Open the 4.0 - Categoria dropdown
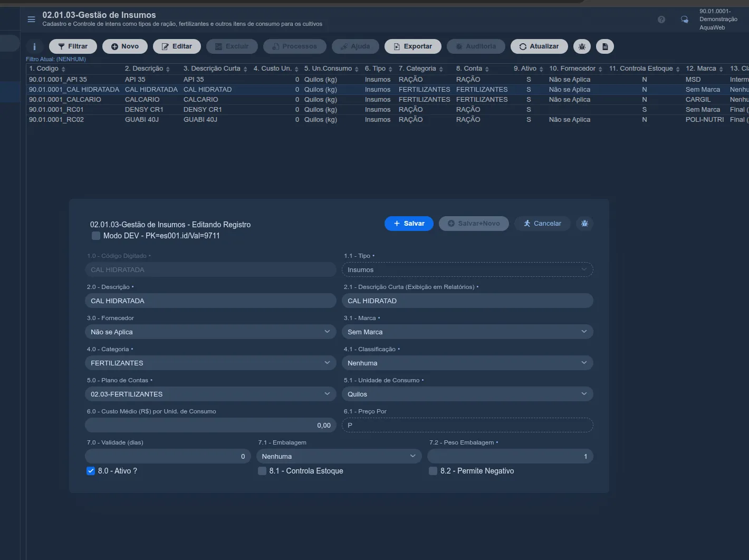Screen dimensions: 749x560 pyautogui.click(x=210, y=363)
